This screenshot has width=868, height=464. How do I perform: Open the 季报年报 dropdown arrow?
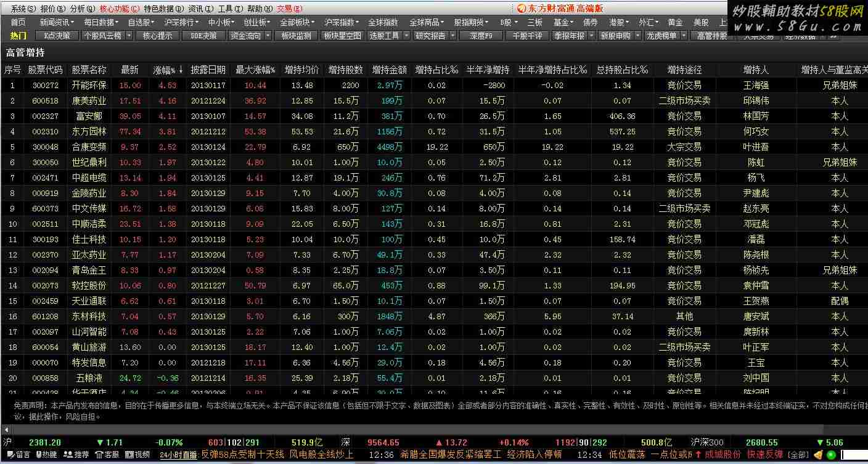click(x=590, y=36)
